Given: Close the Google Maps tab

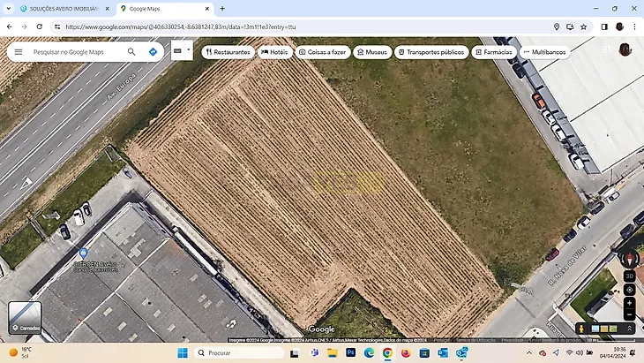Looking at the screenshot, I should click(207, 9).
